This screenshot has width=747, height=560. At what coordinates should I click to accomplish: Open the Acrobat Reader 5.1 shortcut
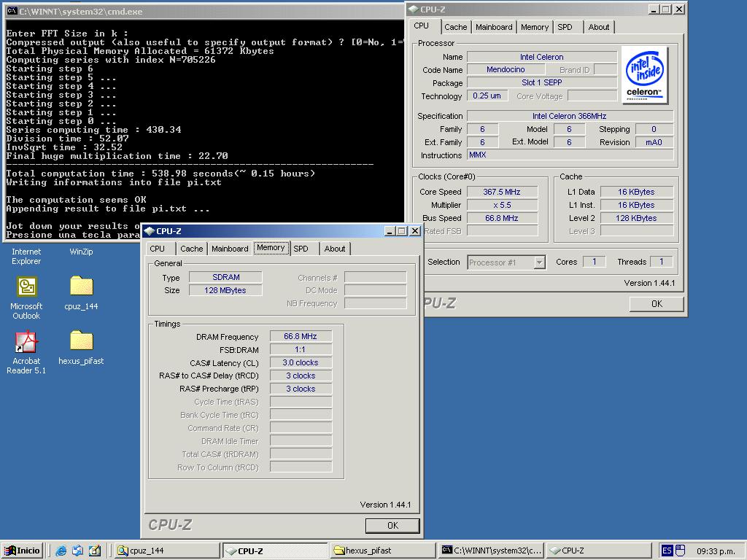click(27, 353)
